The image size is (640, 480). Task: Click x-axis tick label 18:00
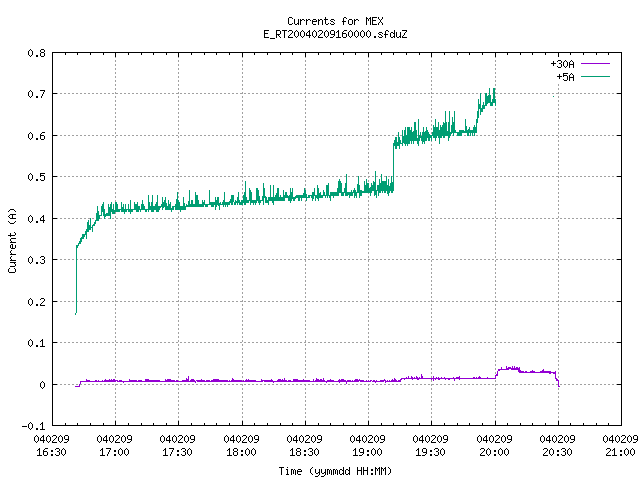[241, 452]
